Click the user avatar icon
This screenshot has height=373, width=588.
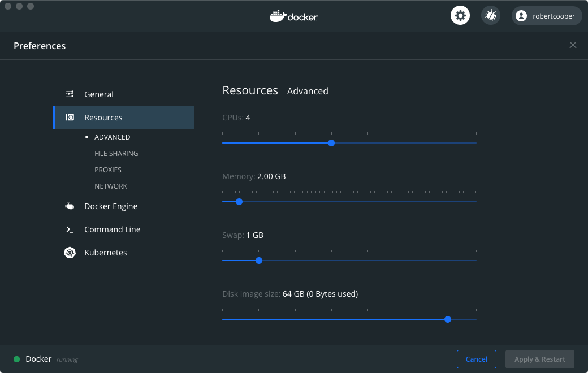(x=521, y=15)
